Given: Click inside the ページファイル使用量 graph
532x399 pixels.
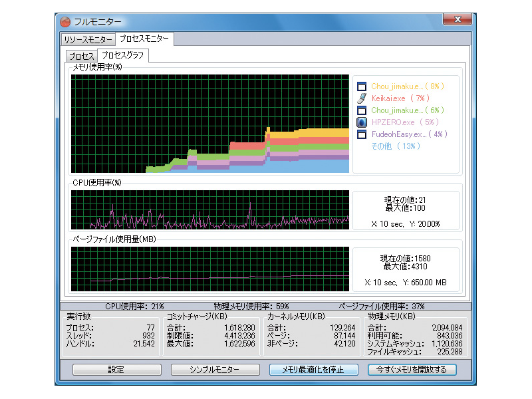Looking at the screenshot, I should click(x=209, y=269).
